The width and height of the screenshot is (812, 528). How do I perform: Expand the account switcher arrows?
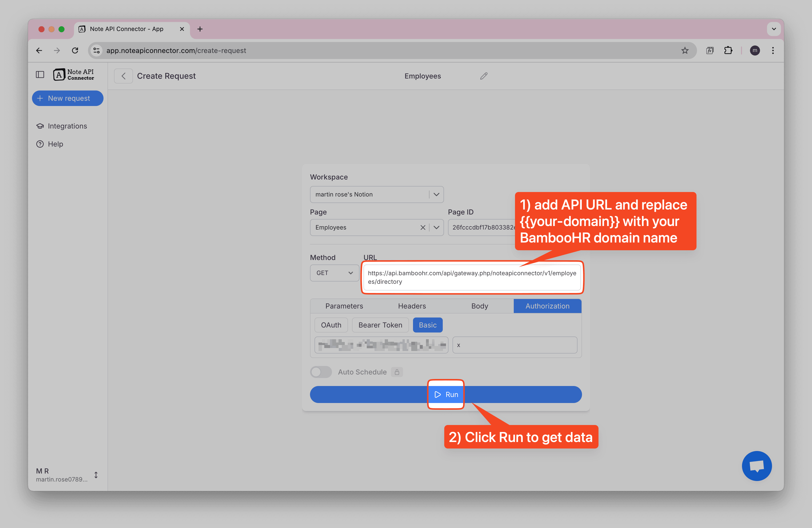96,475
